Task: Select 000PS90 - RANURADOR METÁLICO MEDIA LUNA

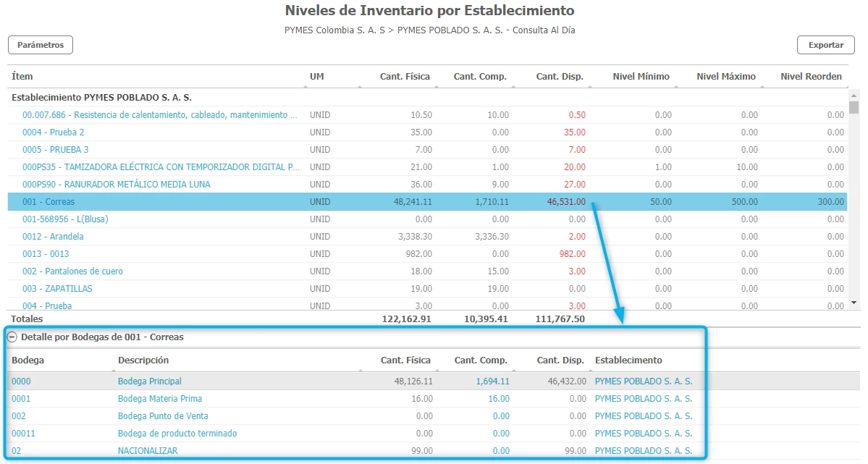Action: (x=117, y=185)
